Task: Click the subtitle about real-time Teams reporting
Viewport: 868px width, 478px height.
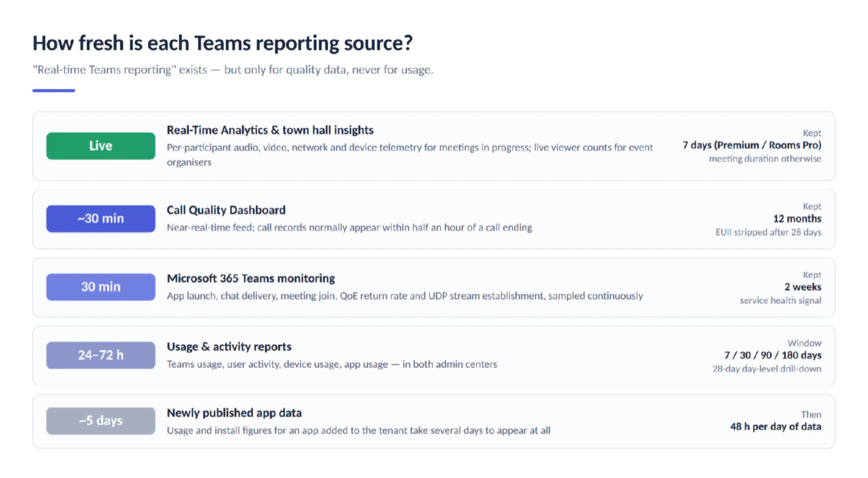Action: pyautogui.click(x=232, y=69)
